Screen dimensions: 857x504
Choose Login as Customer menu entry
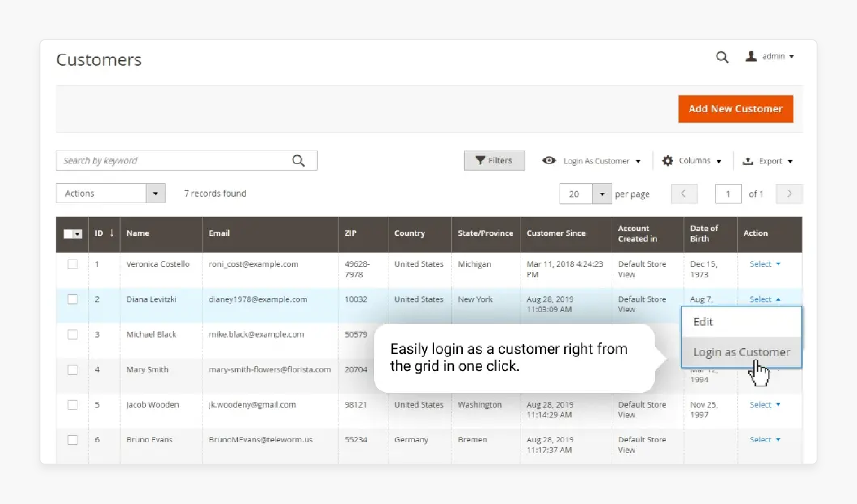(x=741, y=352)
